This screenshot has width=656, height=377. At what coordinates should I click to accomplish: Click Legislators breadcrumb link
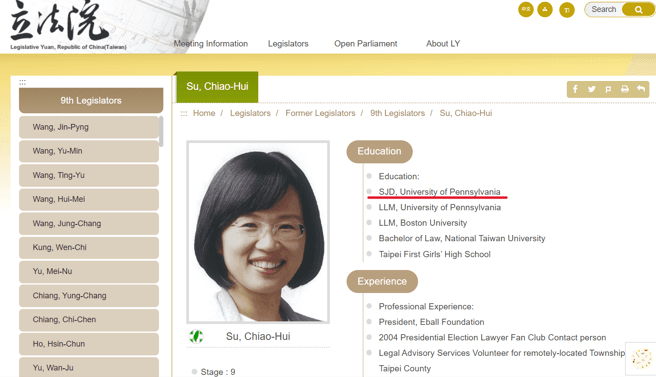point(250,113)
